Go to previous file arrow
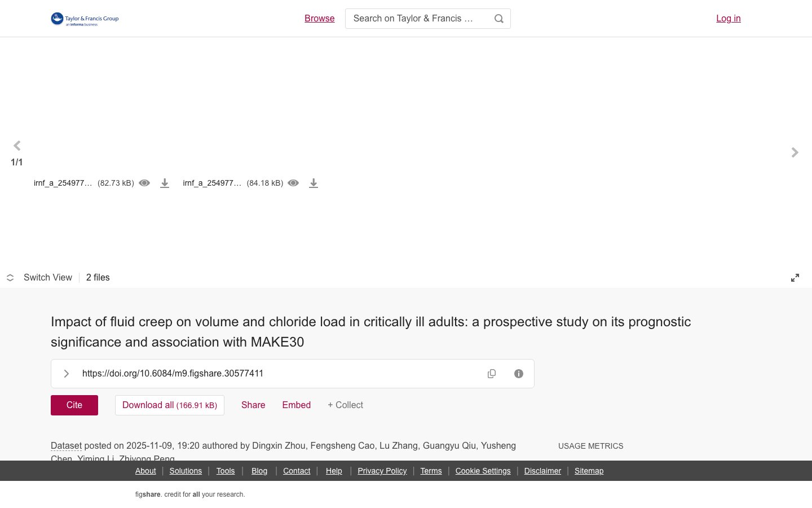 [x=17, y=146]
